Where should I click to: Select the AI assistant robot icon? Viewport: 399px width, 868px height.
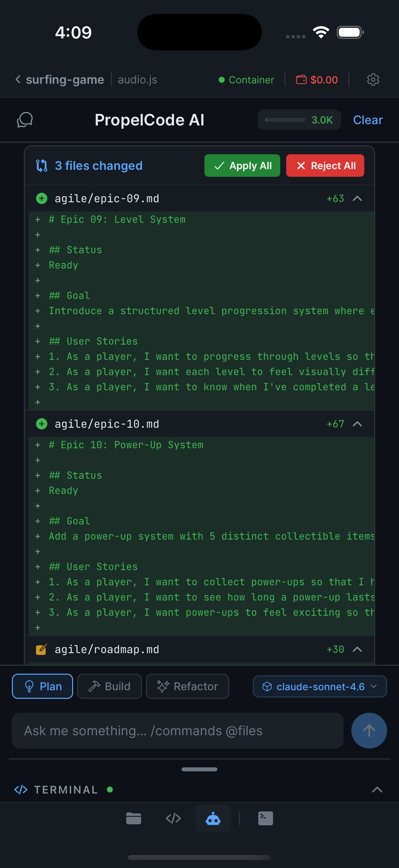click(213, 818)
